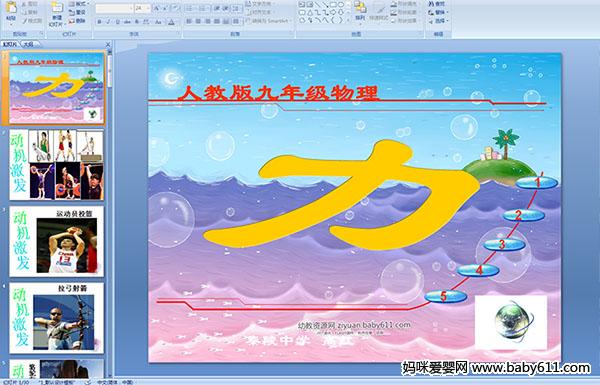Toggle Bold formatting
Viewport: 600px width, 385px height.
click(x=99, y=22)
